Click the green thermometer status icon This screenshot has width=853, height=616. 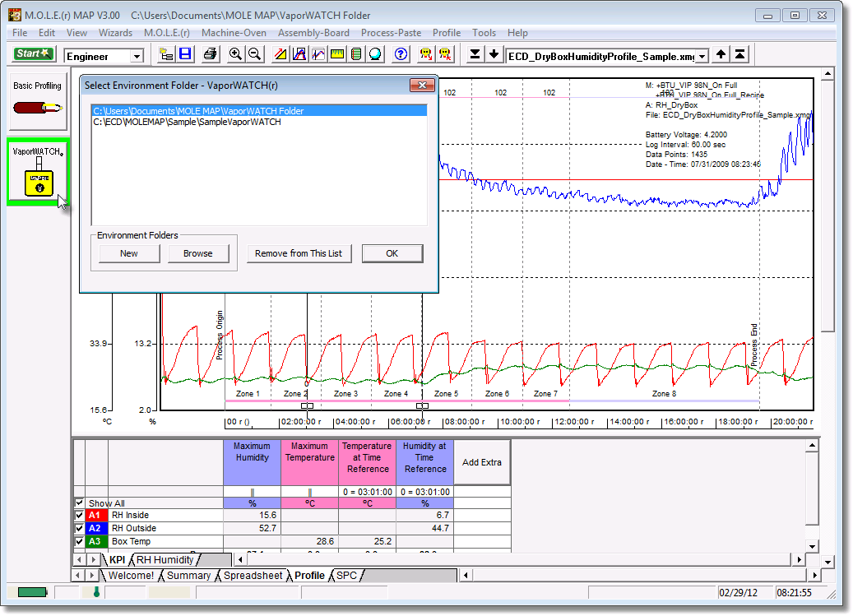click(96, 592)
